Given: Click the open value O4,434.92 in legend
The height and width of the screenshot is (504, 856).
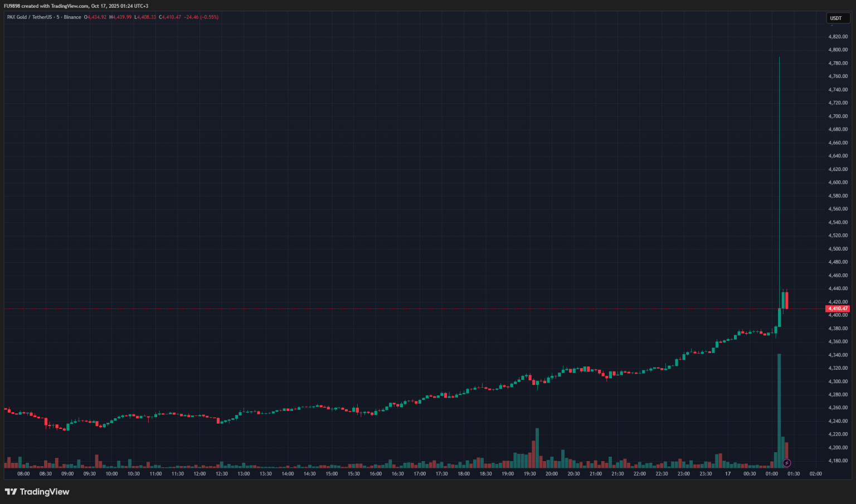Looking at the screenshot, I should [x=95, y=17].
